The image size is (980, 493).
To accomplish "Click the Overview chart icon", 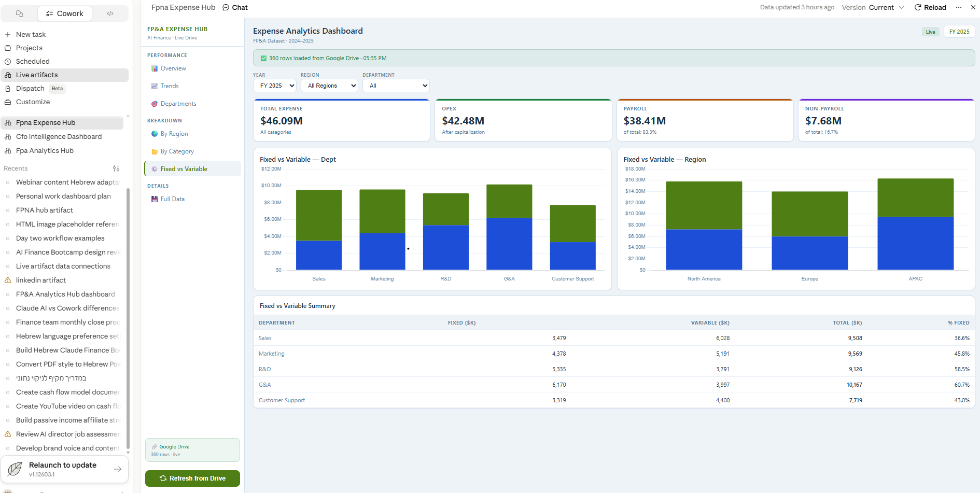I will 155,68.
